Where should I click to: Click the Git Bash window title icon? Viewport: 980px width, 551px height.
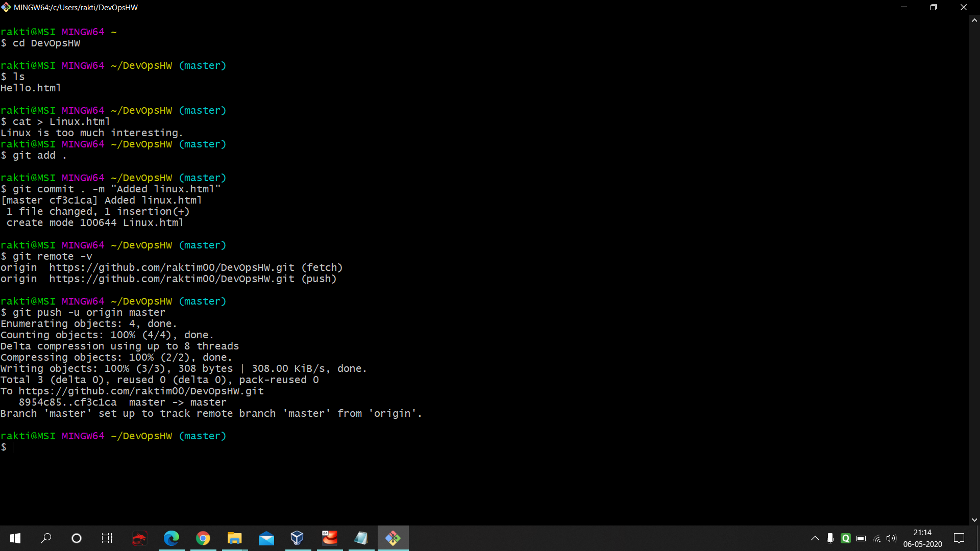tap(6, 7)
